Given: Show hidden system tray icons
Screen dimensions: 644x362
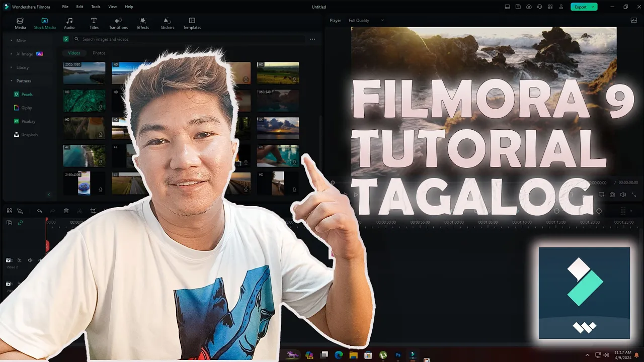Looking at the screenshot, I should 587,355.
